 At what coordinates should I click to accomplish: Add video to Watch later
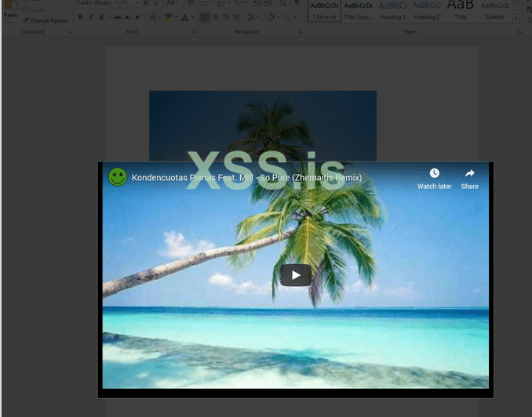[x=434, y=179]
